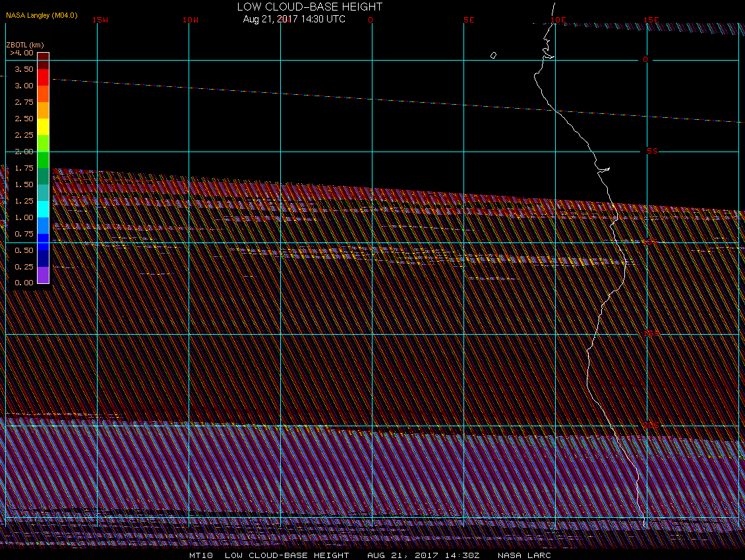Select the 5E longitude label
Screen dimensions: 745x560
469,20
